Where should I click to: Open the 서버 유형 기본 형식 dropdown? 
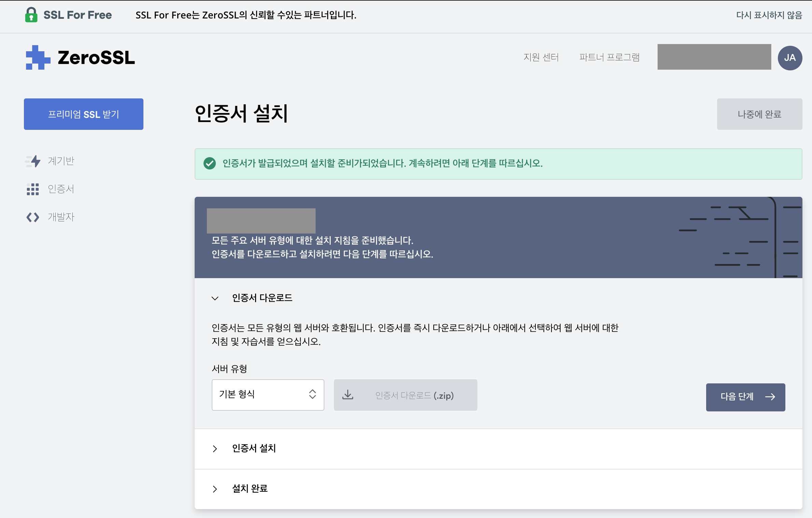click(x=268, y=395)
